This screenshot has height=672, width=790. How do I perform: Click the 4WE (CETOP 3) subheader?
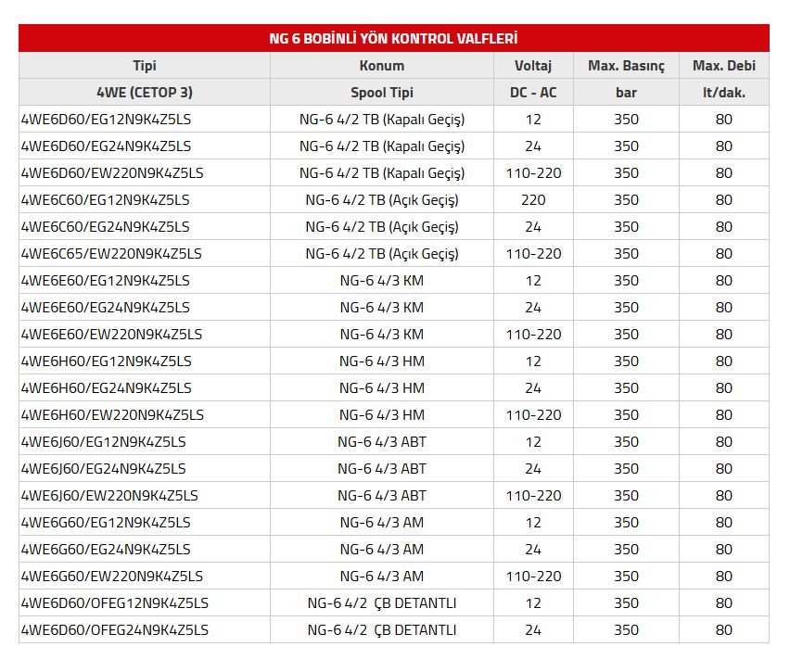pyautogui.click(x=145, y=93)
